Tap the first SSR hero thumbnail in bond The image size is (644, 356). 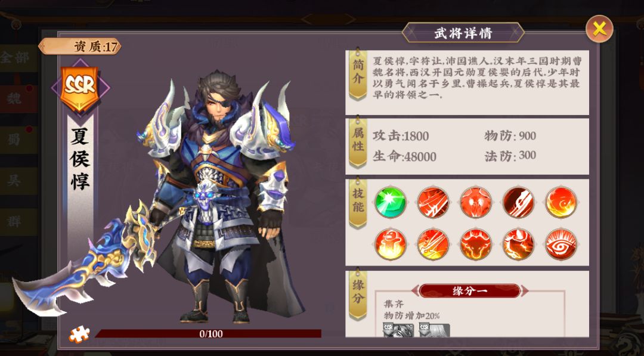click(398, 330)
